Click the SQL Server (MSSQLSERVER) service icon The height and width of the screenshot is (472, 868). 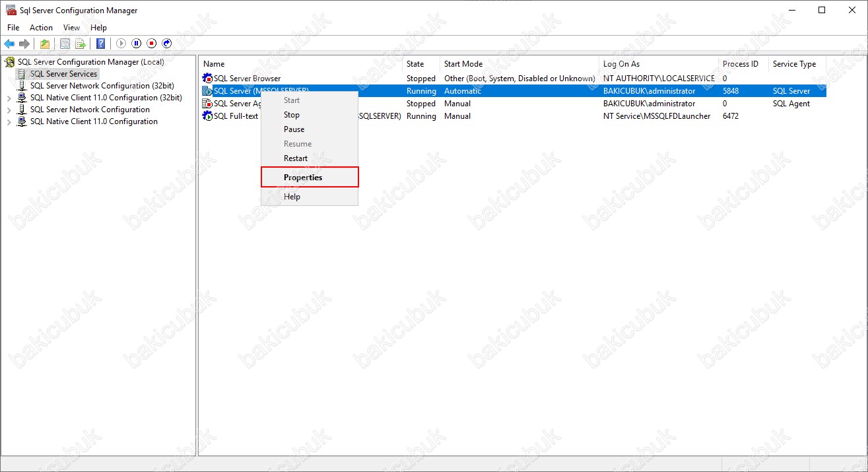207,91
